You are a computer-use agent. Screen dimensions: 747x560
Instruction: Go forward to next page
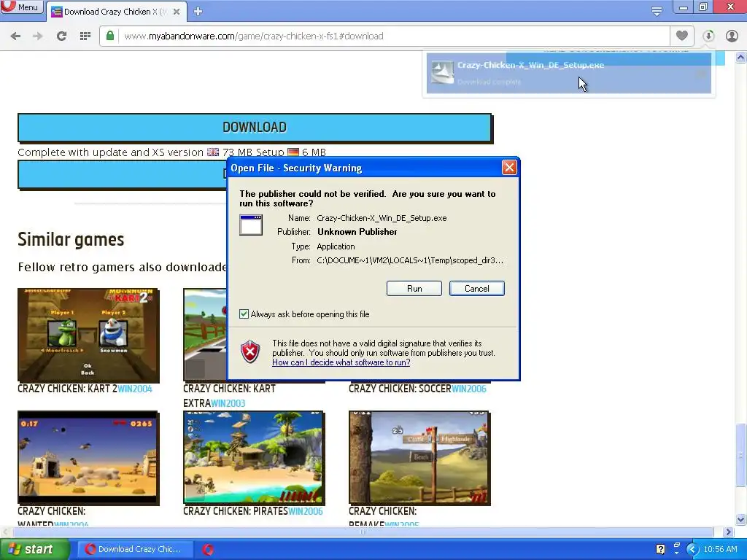(x=38, y=36)
